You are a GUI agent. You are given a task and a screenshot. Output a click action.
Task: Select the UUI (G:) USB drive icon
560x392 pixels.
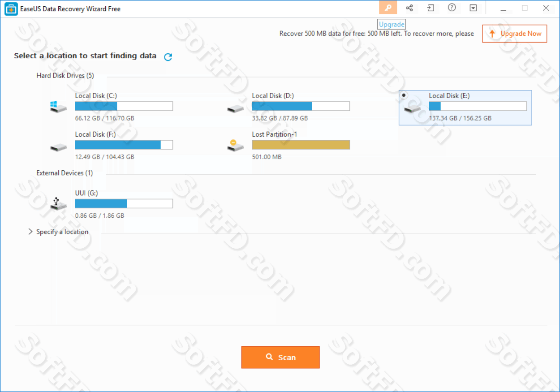(58, 204)
